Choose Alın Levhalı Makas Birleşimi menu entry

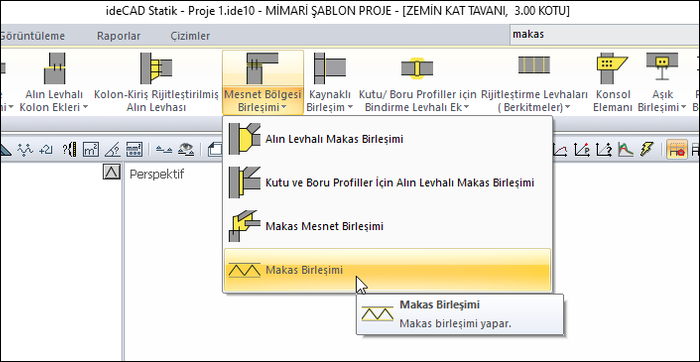(x=387, y=139)
